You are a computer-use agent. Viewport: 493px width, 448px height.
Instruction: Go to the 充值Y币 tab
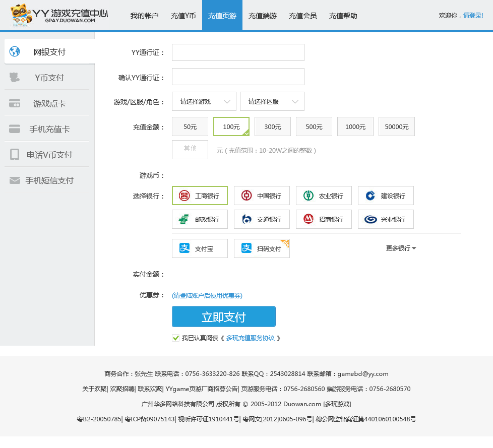[x=183, y=16]
